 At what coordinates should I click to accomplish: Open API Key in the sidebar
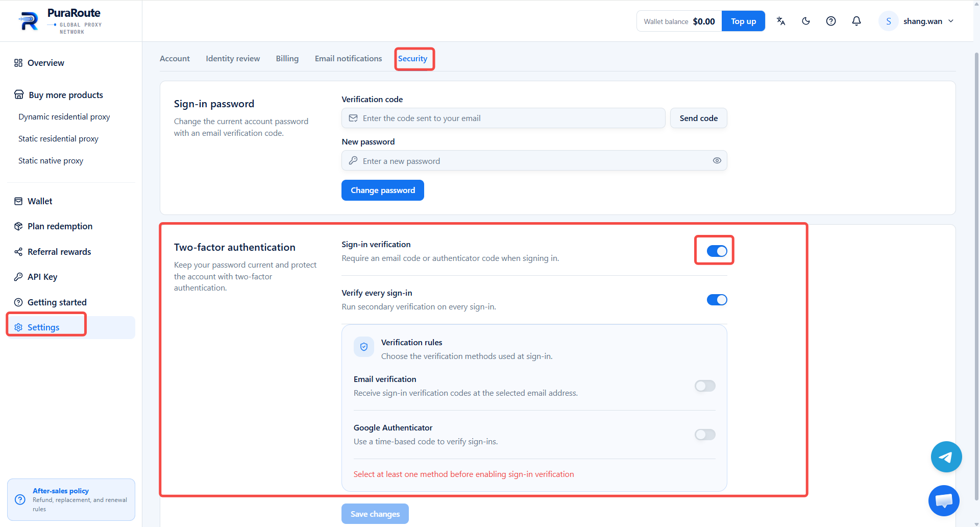[x=71, y=277]
